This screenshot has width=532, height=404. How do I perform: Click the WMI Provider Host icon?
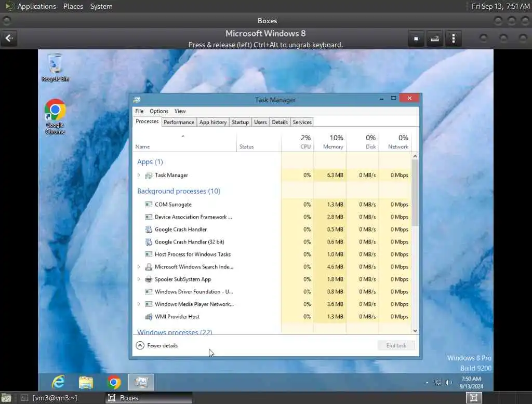point(149,317)
